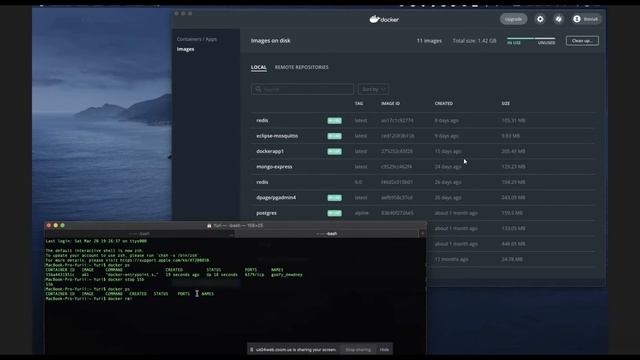
Task: Add new Terminal tab with plus button
Action: 422,234
